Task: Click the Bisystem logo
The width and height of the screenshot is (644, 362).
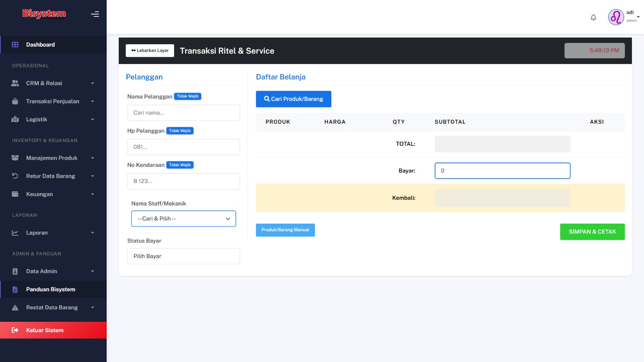Action: 44,14
